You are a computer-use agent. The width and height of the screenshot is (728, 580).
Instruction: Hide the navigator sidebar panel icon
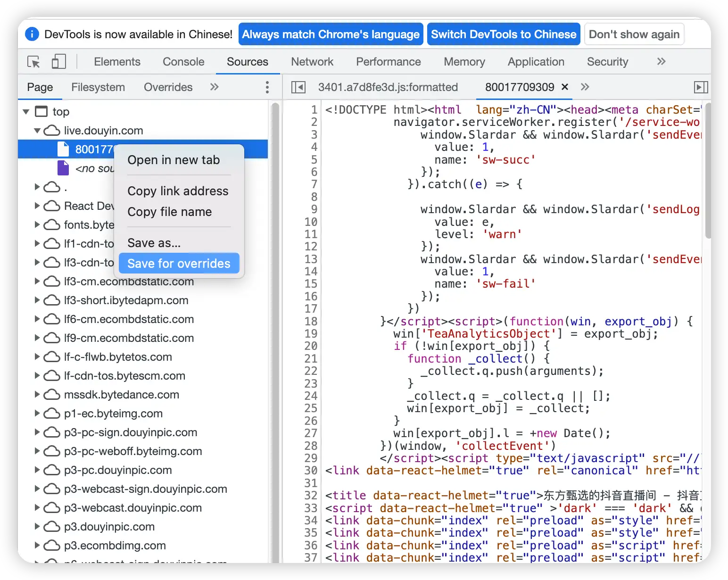pyautogui.click(x=298, y=87)
